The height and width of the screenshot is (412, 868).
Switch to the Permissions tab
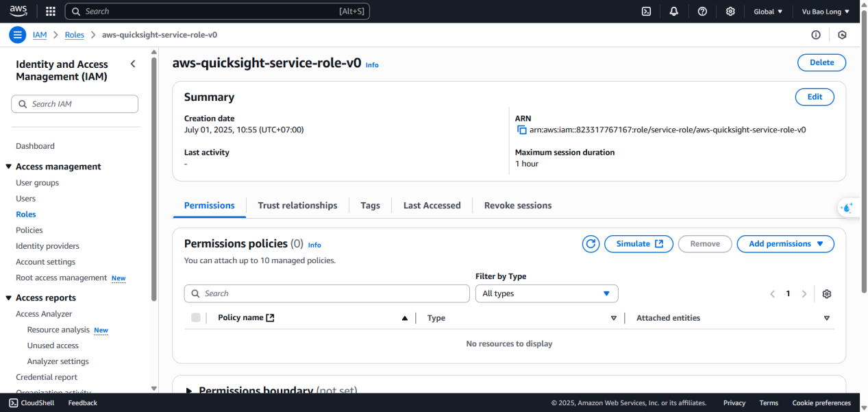pos(210,205)
